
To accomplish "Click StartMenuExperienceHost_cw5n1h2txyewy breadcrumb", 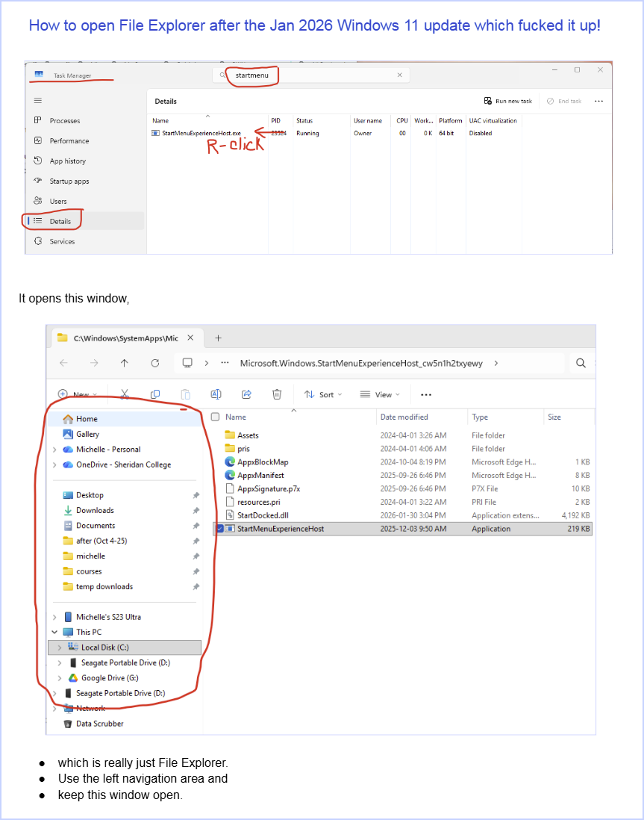I will [x=361, y=363].
